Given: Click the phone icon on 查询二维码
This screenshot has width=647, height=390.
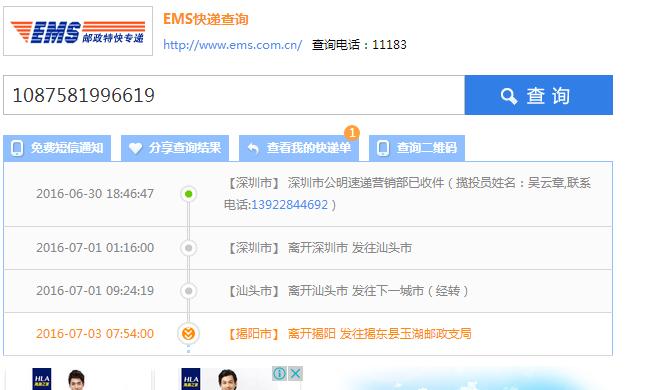Looking at the screenshot, I should [383, 148].
